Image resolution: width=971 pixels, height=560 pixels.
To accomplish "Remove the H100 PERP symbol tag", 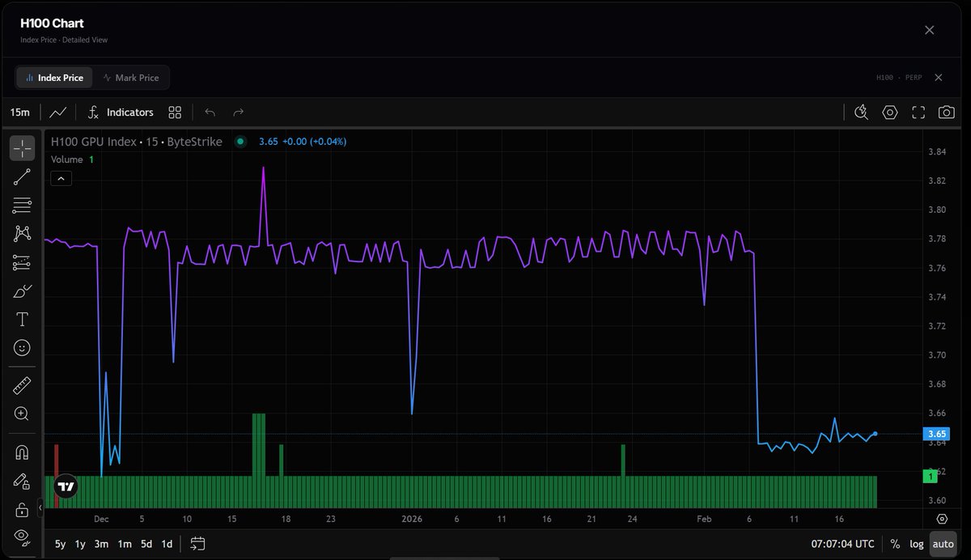I will pos(939,78).
